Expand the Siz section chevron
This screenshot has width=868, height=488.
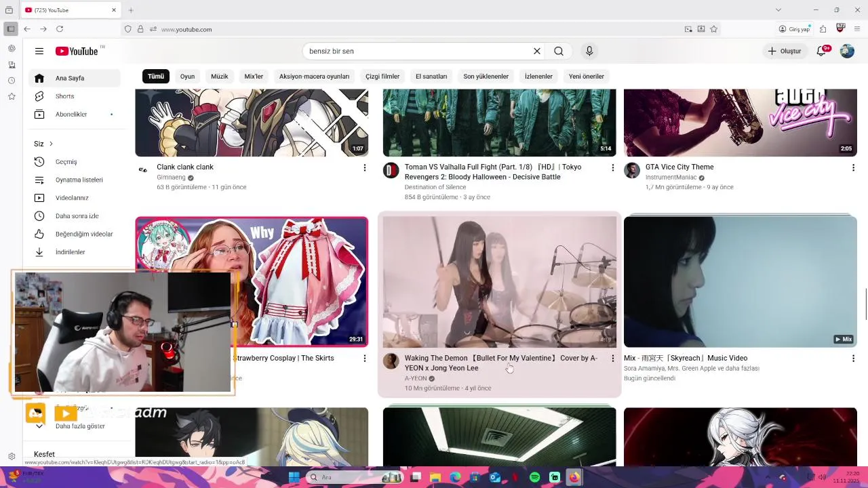click(51, 144)
